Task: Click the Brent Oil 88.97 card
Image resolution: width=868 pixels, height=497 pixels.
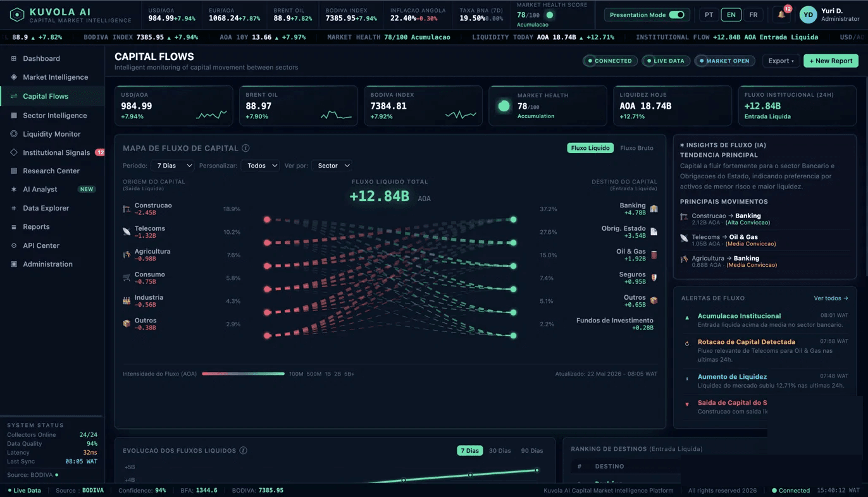Action: pos(298,106)
